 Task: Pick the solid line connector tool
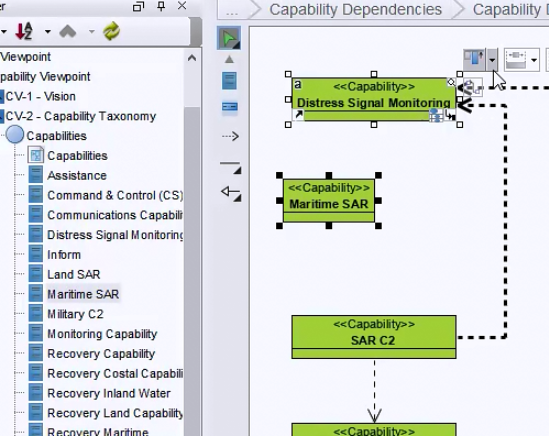230,167
